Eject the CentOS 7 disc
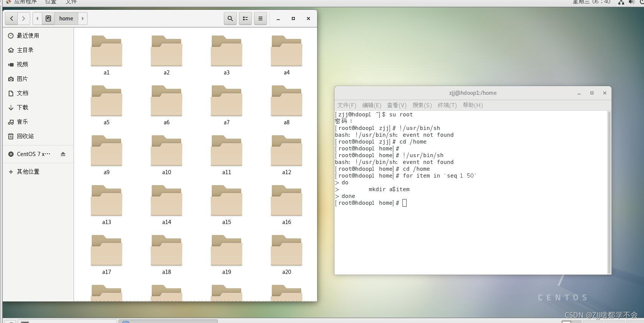The width and height of the screenshot is (644, 323). tap(63, 154)
